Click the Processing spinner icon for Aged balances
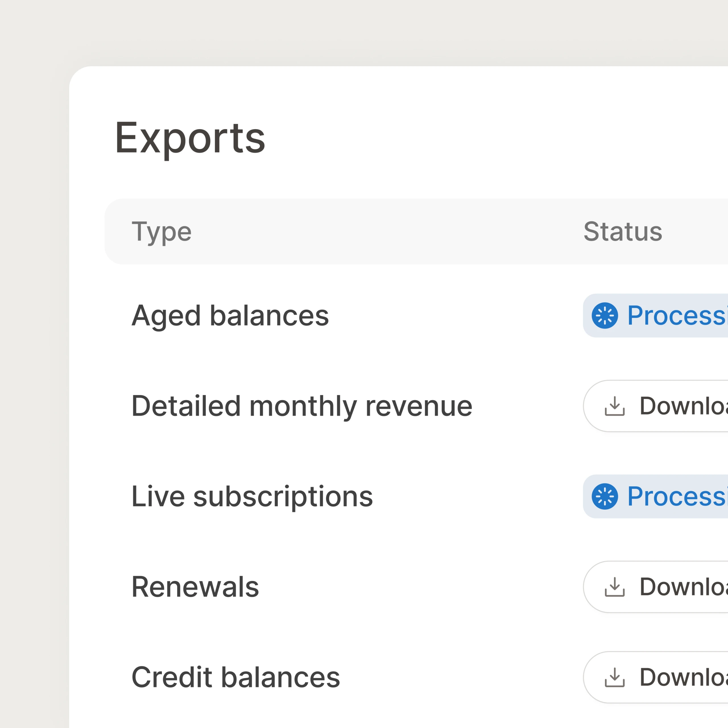This screenshot has height=728, width=728. (605, 315)
